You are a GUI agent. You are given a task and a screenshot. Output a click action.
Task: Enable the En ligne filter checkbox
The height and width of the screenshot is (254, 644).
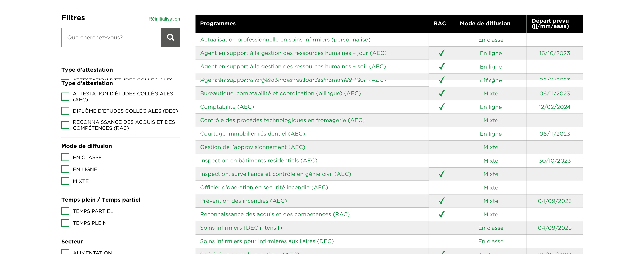pos(65,169)
